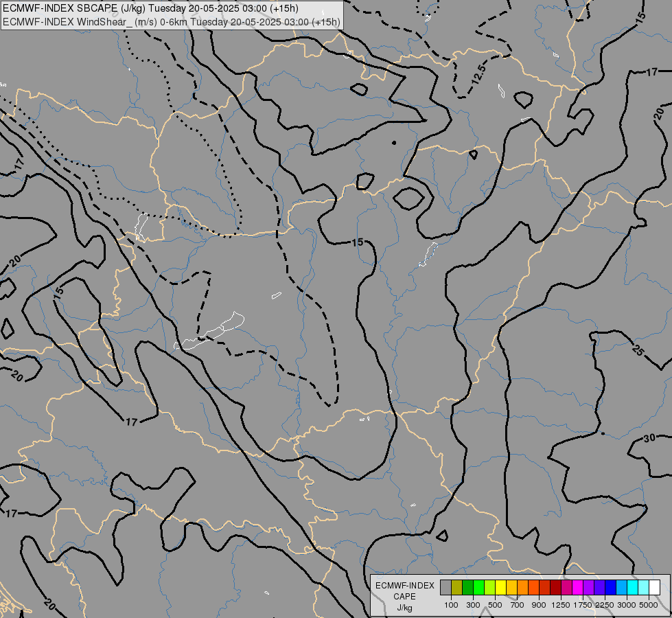Image resolution: width=672 pixels, height=618 pixels.
Task: Click the 900 legend tick value
Action: 539,605
